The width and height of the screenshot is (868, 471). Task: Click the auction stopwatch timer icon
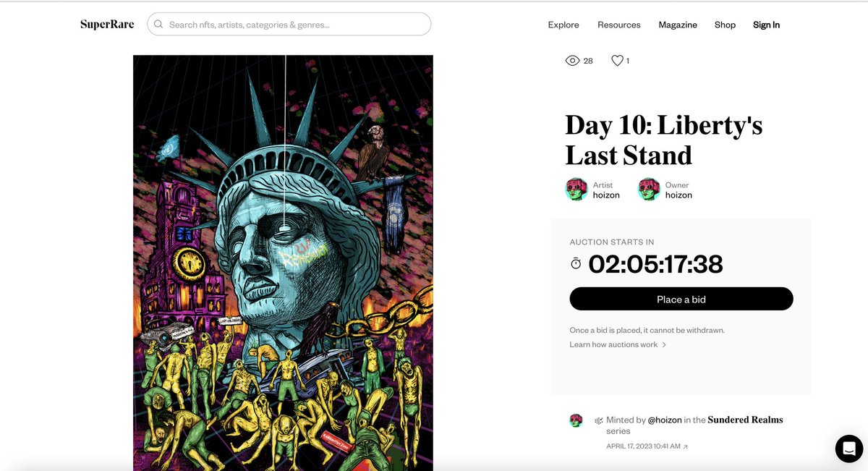click(x=576, y=263)
